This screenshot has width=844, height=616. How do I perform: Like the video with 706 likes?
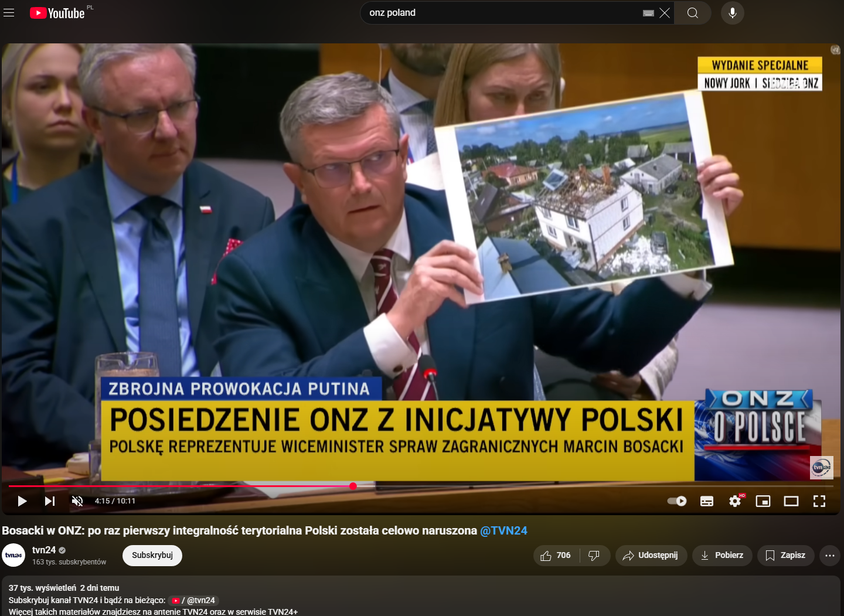tap(556, 556)
